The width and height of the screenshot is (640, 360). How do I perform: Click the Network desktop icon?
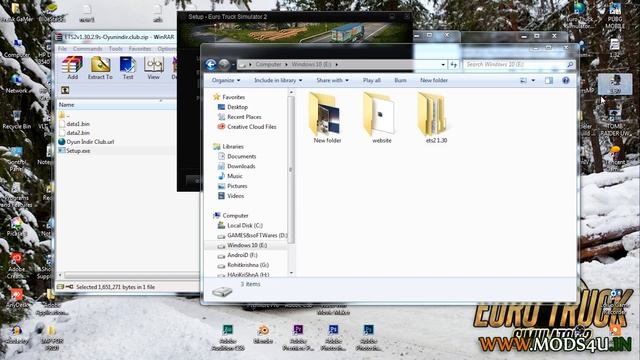[16, 83]
